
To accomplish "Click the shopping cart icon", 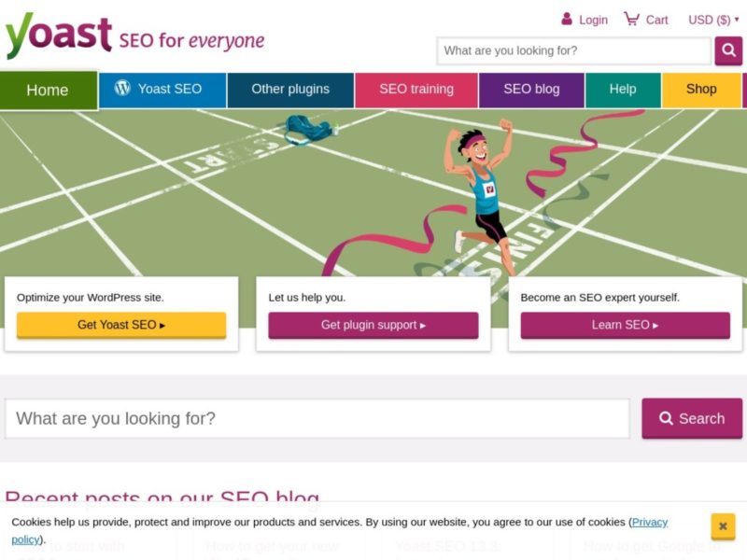I will tap(631, 19).
